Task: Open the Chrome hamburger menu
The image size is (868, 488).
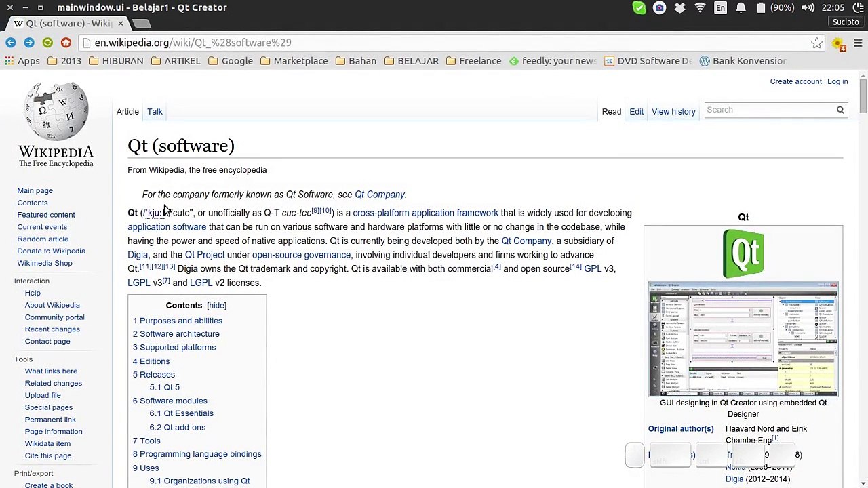Action: point(858,43)
